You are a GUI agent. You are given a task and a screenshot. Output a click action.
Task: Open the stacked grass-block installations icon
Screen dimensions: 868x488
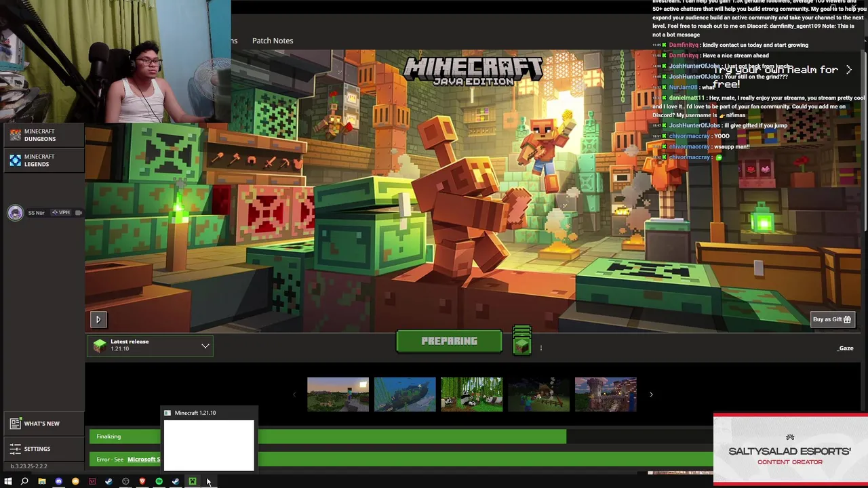[x=522, y=341]
